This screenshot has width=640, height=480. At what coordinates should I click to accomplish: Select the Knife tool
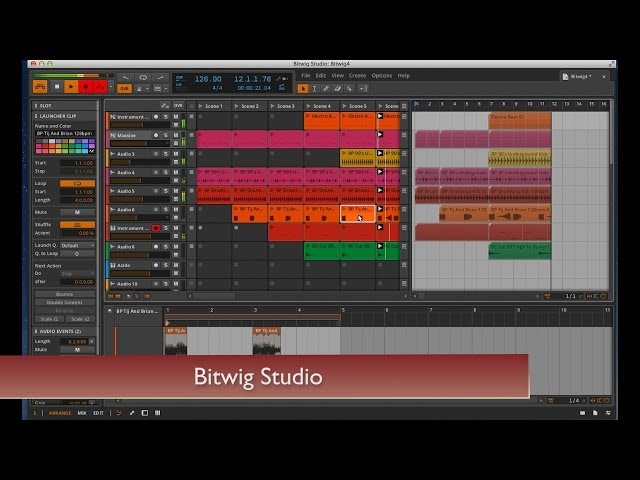[349, 88]
